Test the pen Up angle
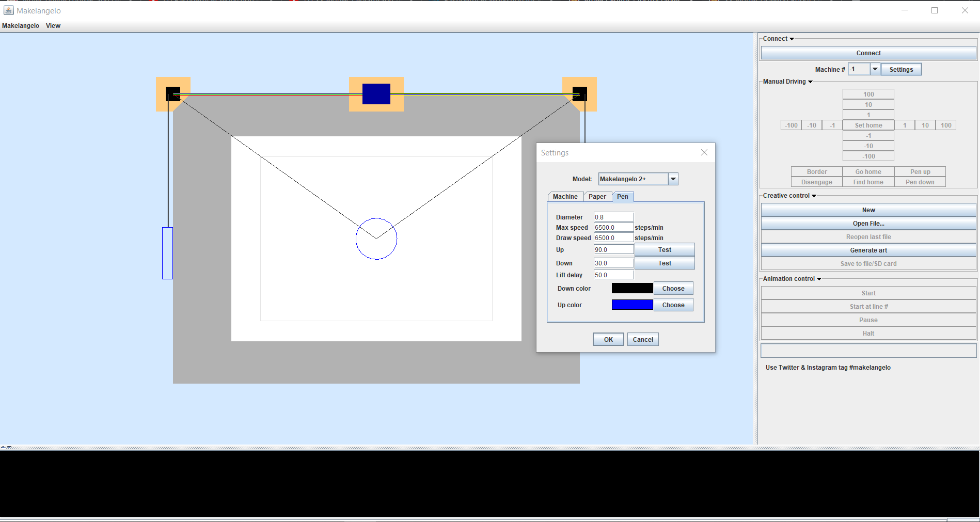Viewport: 980px width, 522px height. [x=665, y=249]
